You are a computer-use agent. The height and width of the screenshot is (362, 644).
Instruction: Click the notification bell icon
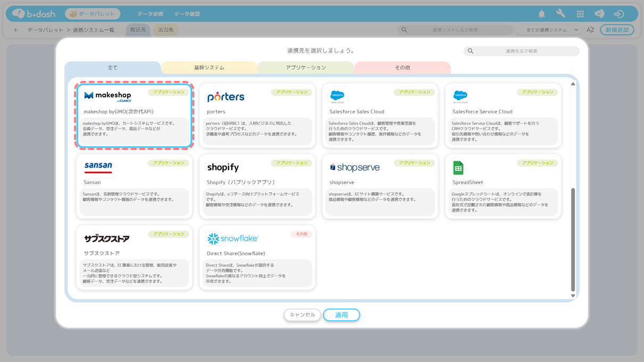click(x=541, y=14)
